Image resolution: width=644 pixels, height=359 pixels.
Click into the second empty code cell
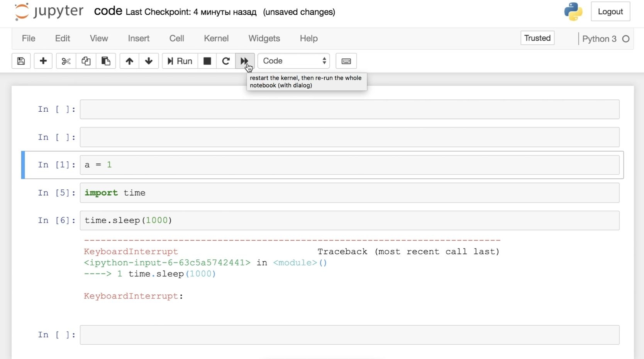point(349,137)
